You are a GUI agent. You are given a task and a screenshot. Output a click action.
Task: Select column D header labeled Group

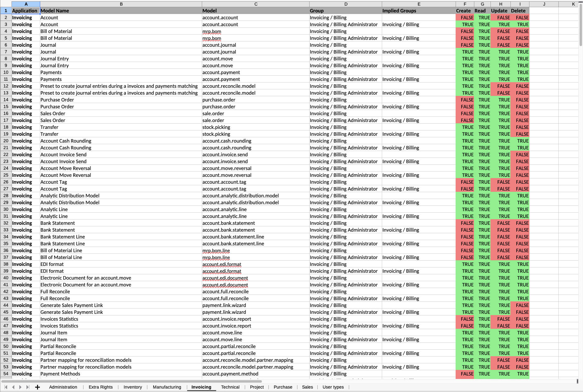click(346, 4)
